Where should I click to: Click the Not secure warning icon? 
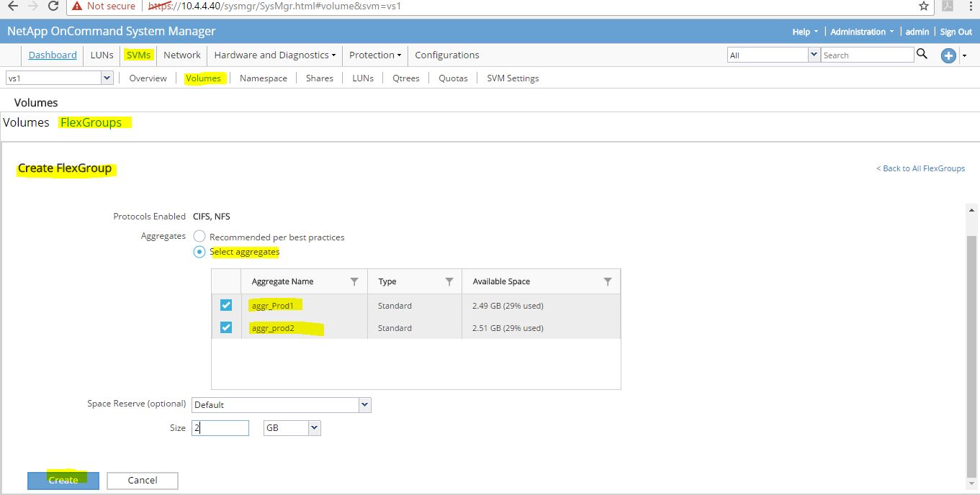point(76,6)
